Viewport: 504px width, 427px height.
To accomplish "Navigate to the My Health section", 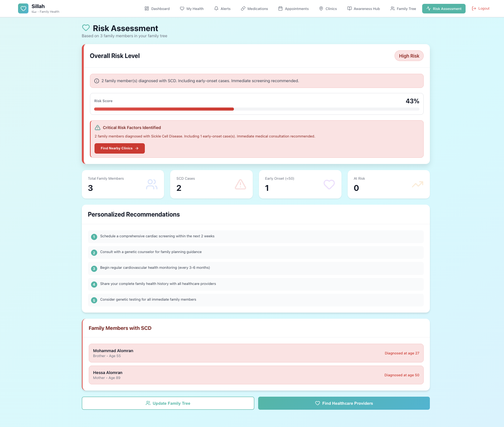I will pos(191,8).
